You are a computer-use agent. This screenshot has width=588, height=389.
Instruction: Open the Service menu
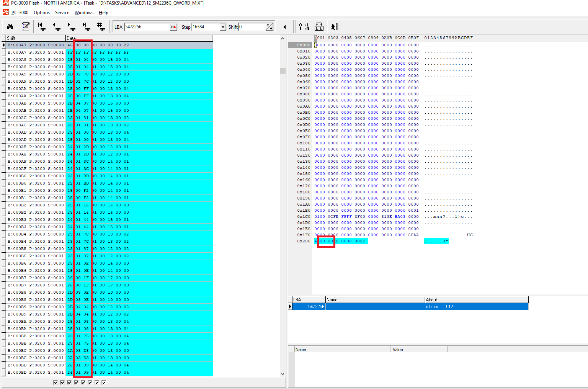click(x=62, y=13)
